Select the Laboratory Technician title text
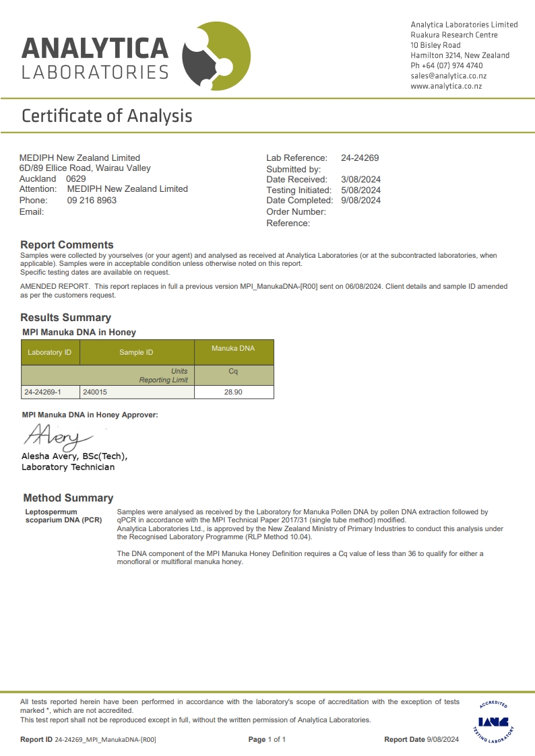Viewport: 535px width, 756px height. pos(68,467)
